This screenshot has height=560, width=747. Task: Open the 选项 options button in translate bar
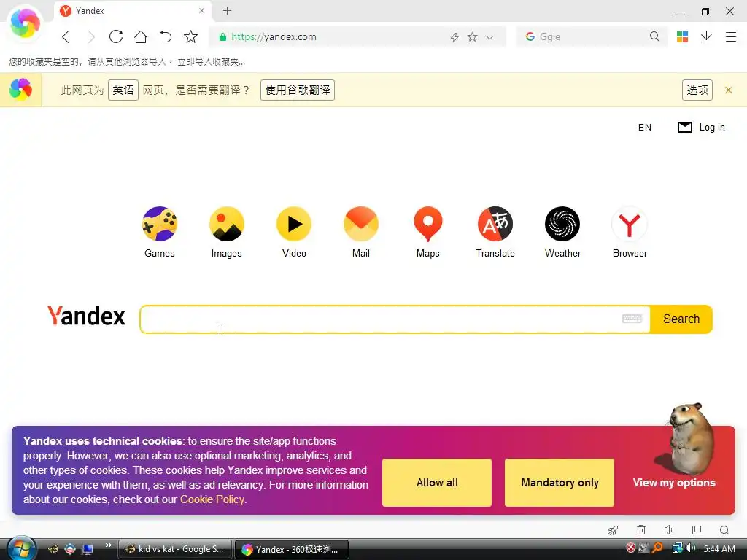[x=697, y=90]
